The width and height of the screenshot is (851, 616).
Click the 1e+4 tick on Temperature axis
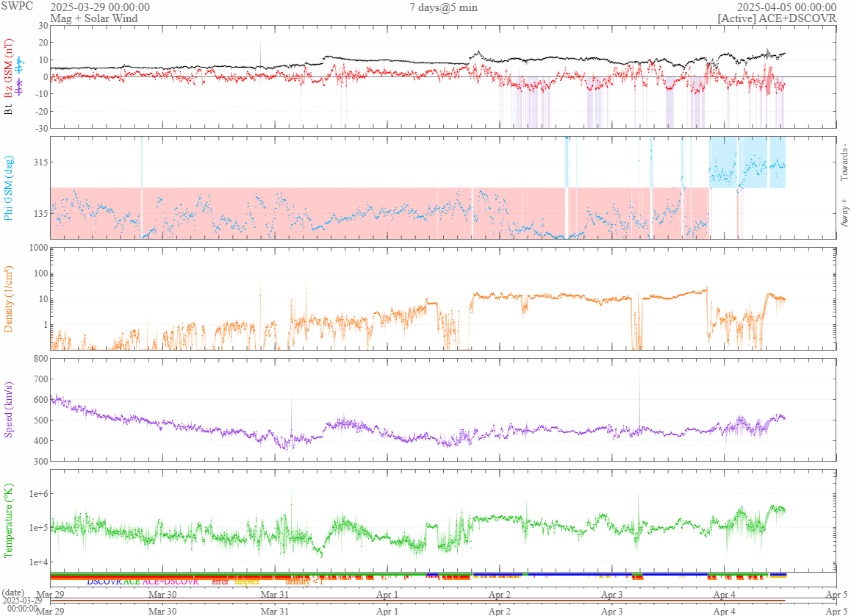pos(37,562)
